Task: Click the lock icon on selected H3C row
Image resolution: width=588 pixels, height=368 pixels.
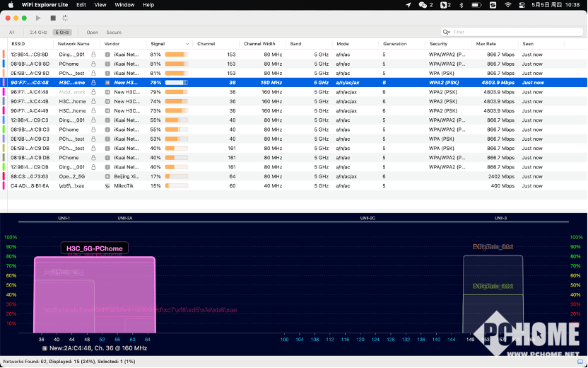Action: click(93, 83)
